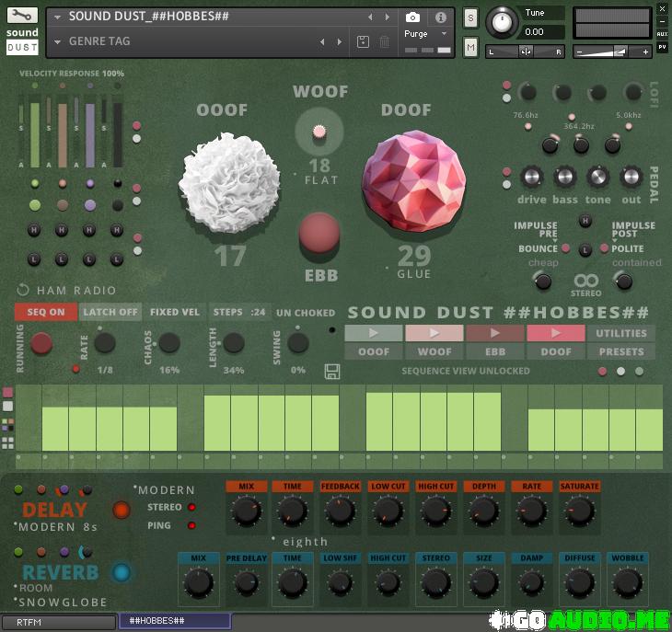This screenshot has width=672, height=632.
Task: Toggle FIXED VEL mode
Action: (x=175, y=312)
